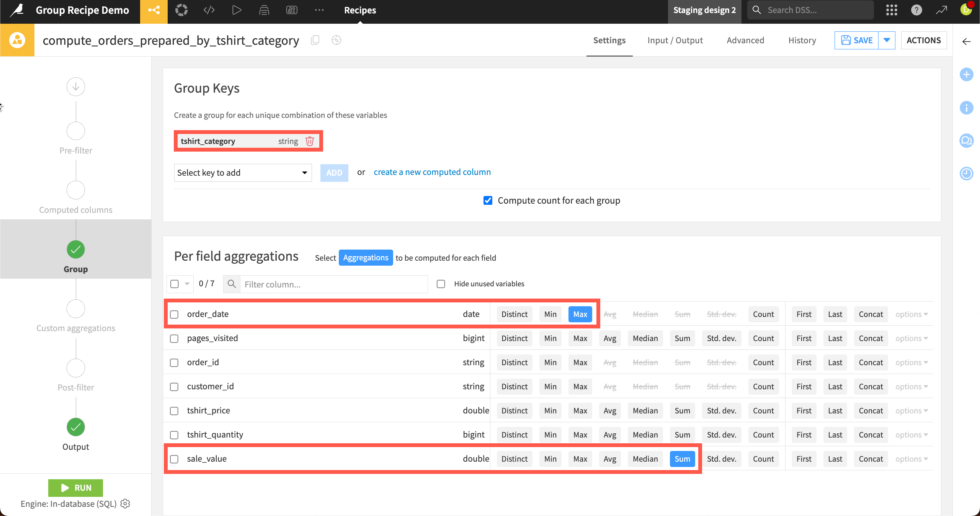The height and width of the screenshot is (516, 980).
Task: Toggle Max aggregation for order_date
Action: point(580,314)
